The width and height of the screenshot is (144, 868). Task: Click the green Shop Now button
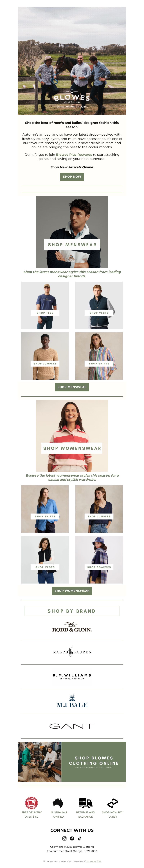72,177
